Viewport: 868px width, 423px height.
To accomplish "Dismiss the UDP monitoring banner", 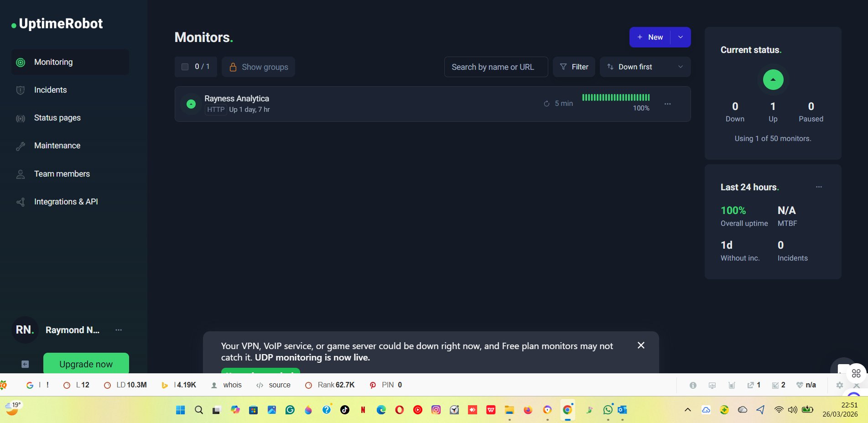I will (x=641, y=345).
